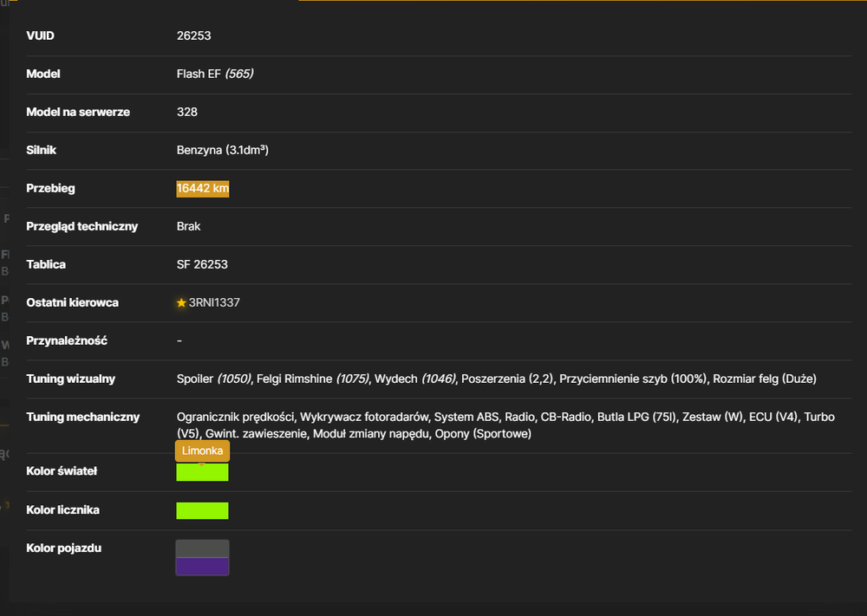Click the purple lower Kolor pojazdu swatch
The image size is (867, 616).
(202, 567)
